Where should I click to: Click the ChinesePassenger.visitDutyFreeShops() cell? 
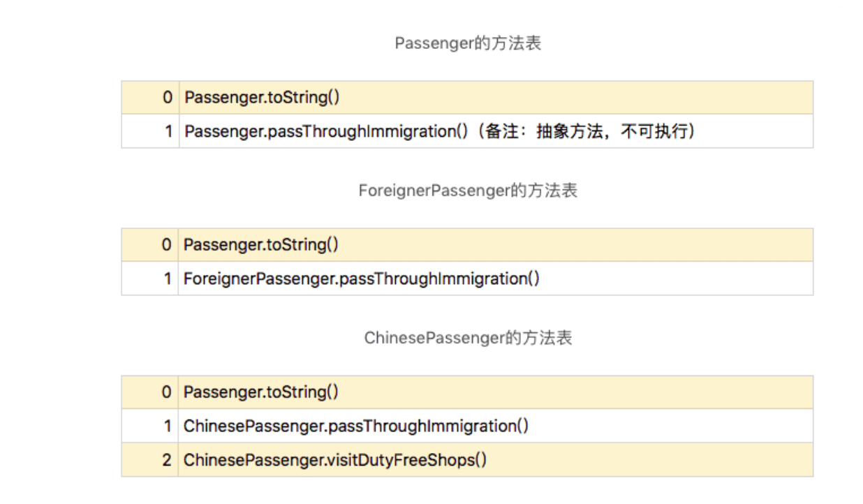click(335, 460)
